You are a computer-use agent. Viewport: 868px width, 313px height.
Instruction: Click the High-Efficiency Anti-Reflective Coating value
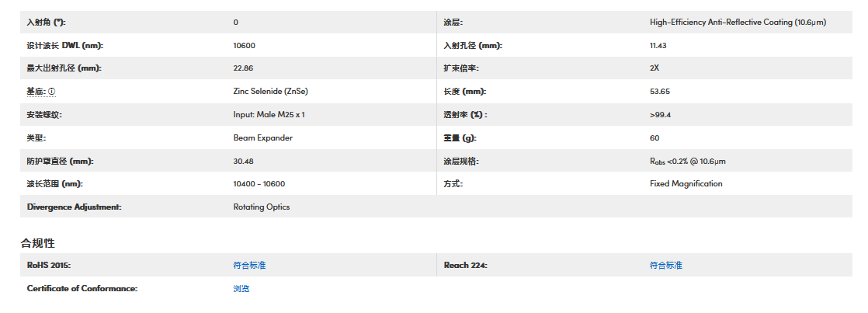point(738,23)
